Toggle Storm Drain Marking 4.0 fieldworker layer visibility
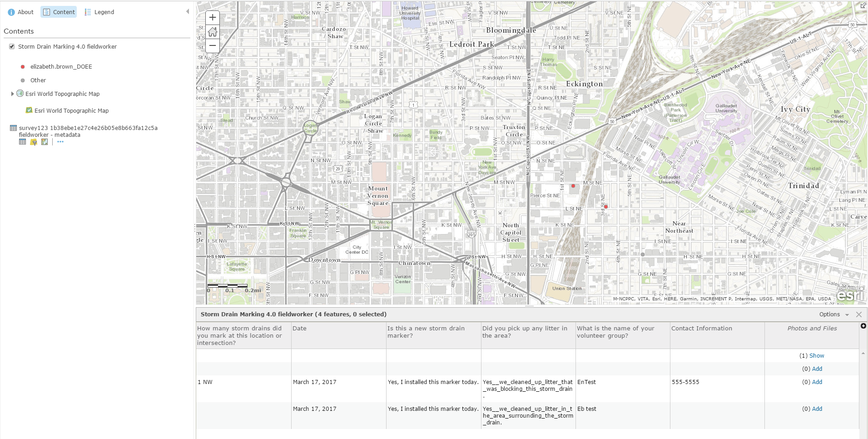 (x=12, y=46)
